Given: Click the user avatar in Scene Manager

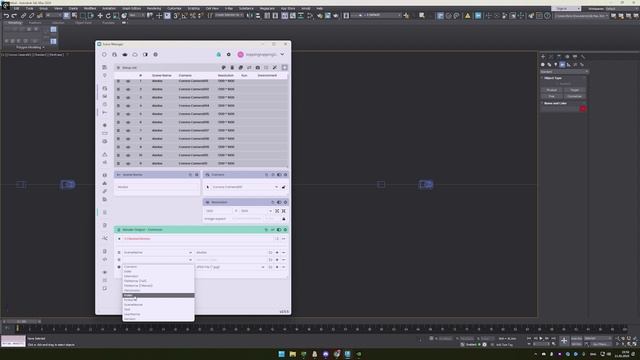Looking at the screenshot, I should (x=240, y=54).
